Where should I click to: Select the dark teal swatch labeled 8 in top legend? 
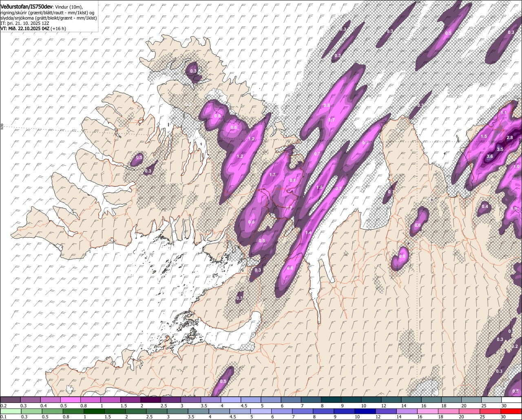331,400
